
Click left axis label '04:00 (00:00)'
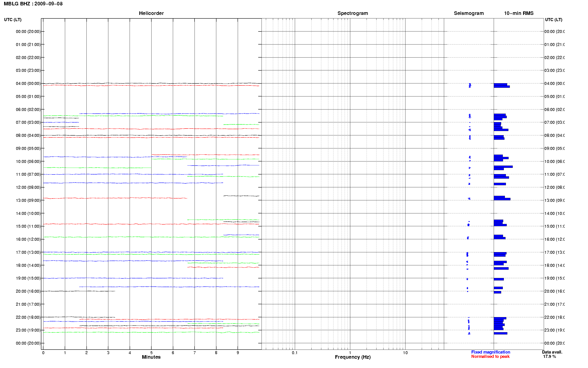pos(28,83)
